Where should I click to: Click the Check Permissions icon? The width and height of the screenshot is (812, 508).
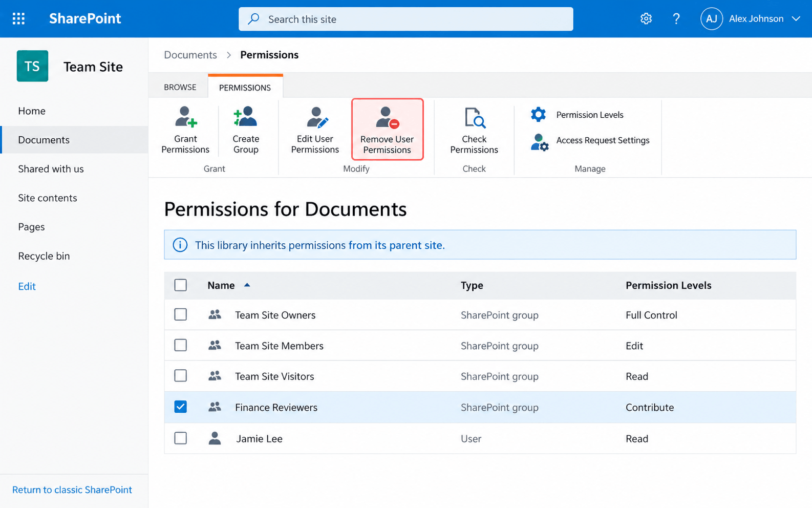point(475,118)
